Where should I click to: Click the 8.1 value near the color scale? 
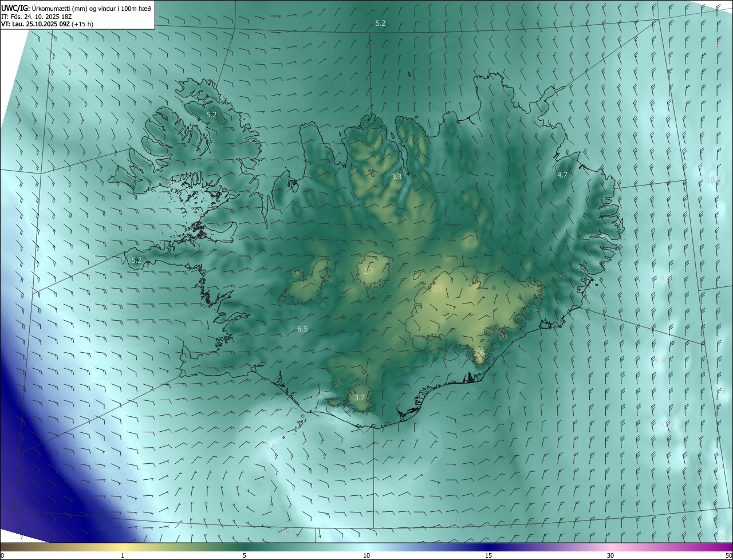(287, 533)
